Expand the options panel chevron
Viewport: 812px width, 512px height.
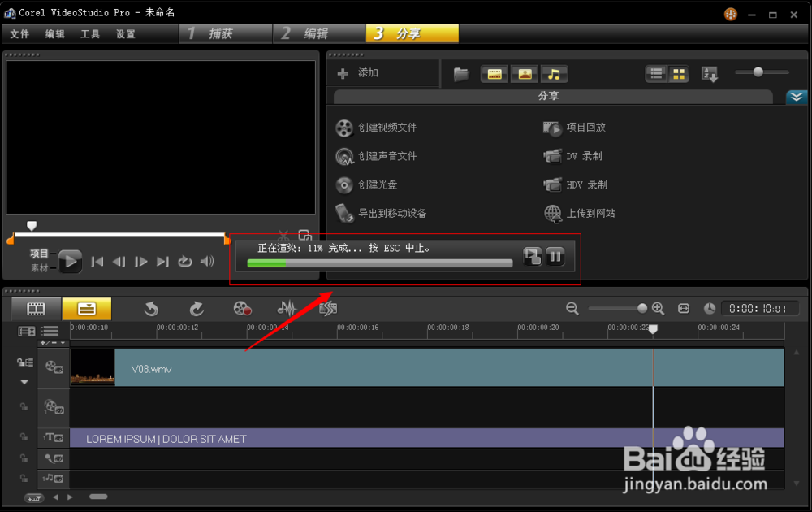(x=797, y=97)
